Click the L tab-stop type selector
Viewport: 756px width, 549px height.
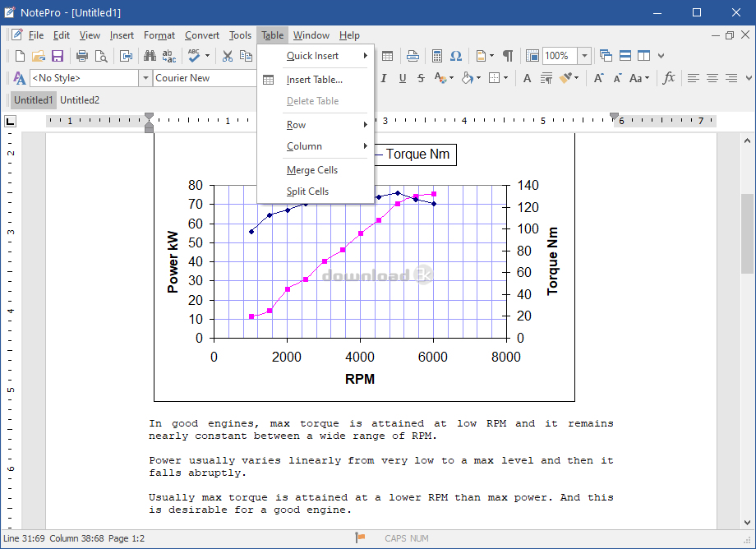(10, 121)
